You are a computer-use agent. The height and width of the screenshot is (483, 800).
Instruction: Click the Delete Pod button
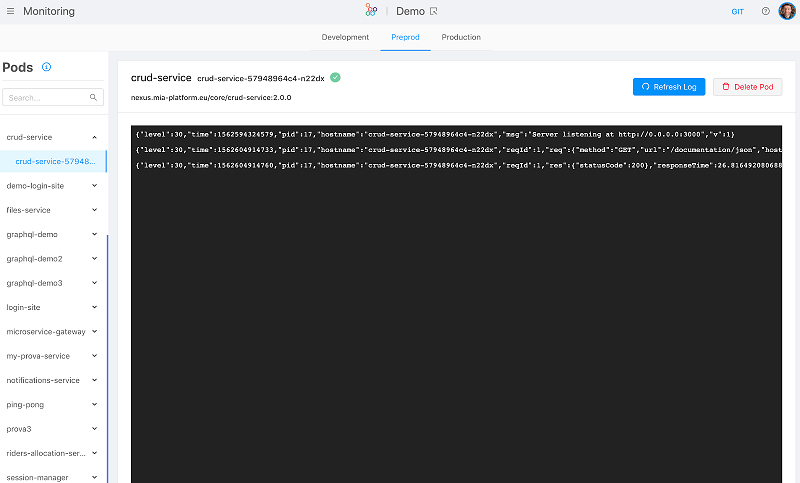pos(747,87)
